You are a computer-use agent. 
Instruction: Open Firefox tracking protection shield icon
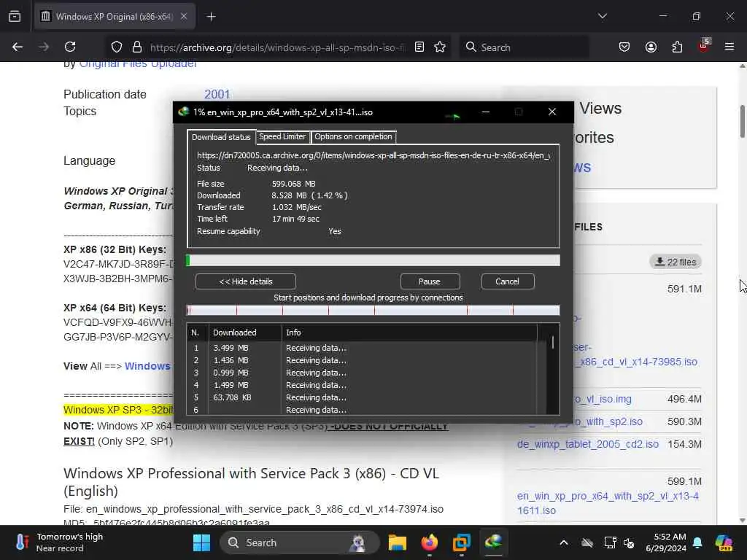click(117, 47)
